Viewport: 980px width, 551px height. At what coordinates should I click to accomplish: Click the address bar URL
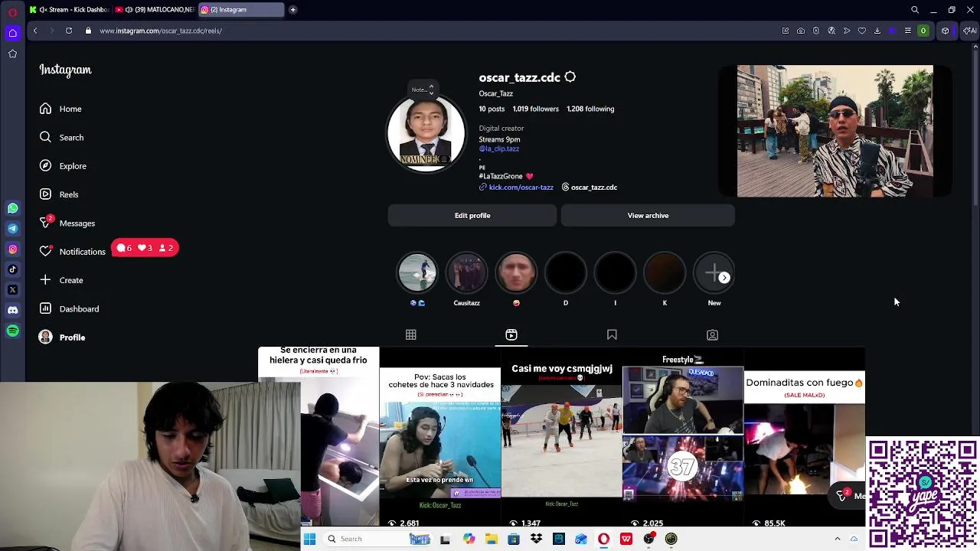[x=161, y=31]
